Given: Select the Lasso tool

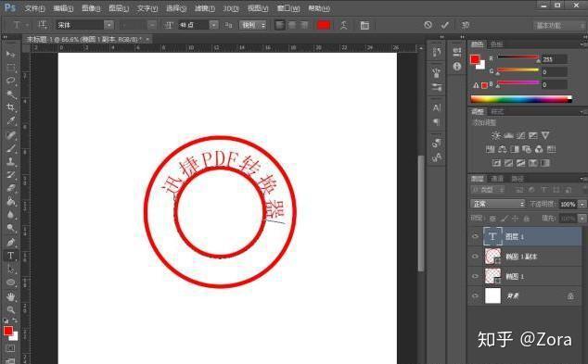Looking at the screenshot, I should point(10,81).
